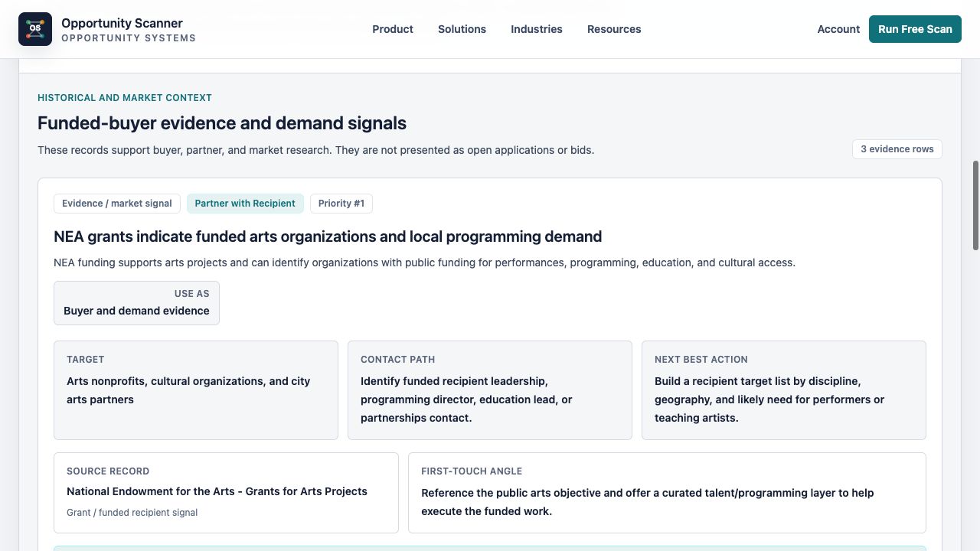Click HISTORICAL AND MARKET CONTEXT label
This screenshot has height=551, width=980.
[x=125, y=98]
